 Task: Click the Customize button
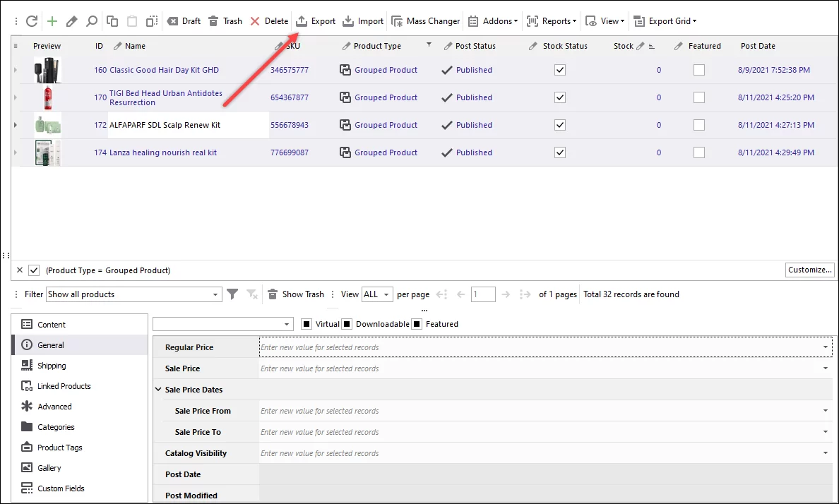[x=809, y=270]
